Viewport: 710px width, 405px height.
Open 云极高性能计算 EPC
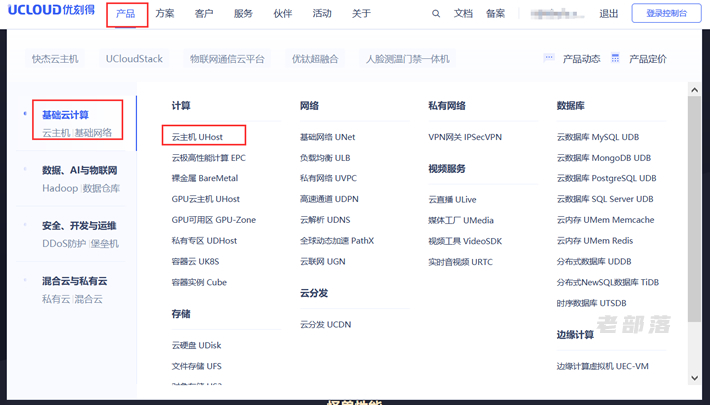208,158
